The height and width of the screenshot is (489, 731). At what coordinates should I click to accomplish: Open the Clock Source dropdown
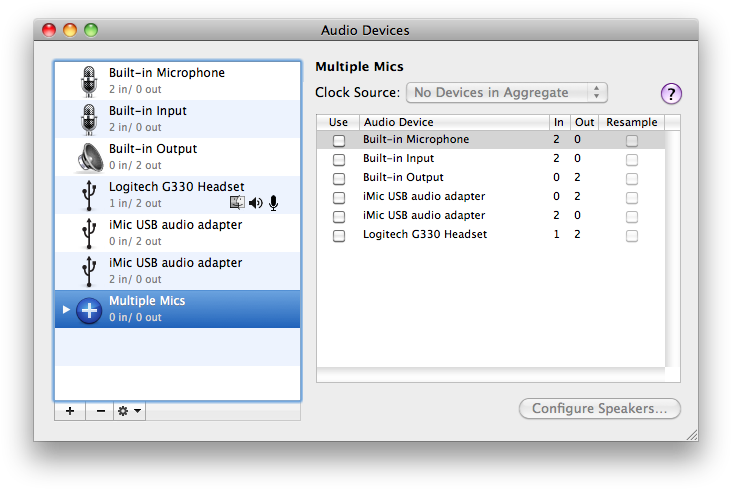point(506,93)
